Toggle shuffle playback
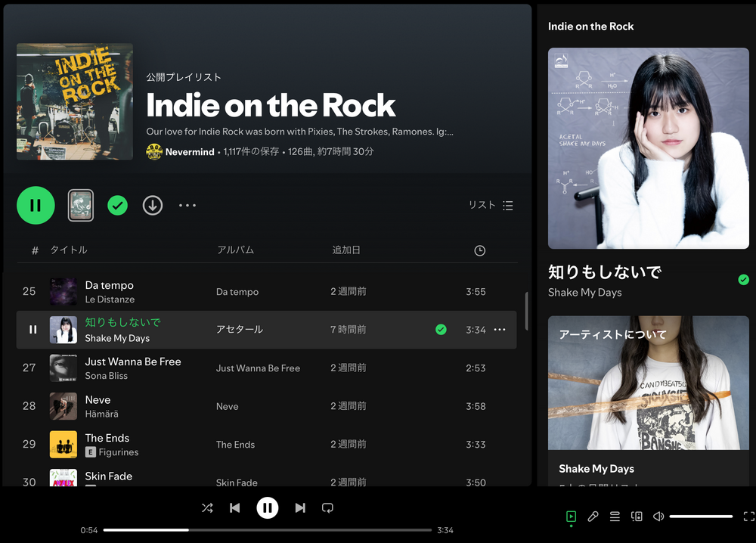756x543 pixels. tap(207, 507)
